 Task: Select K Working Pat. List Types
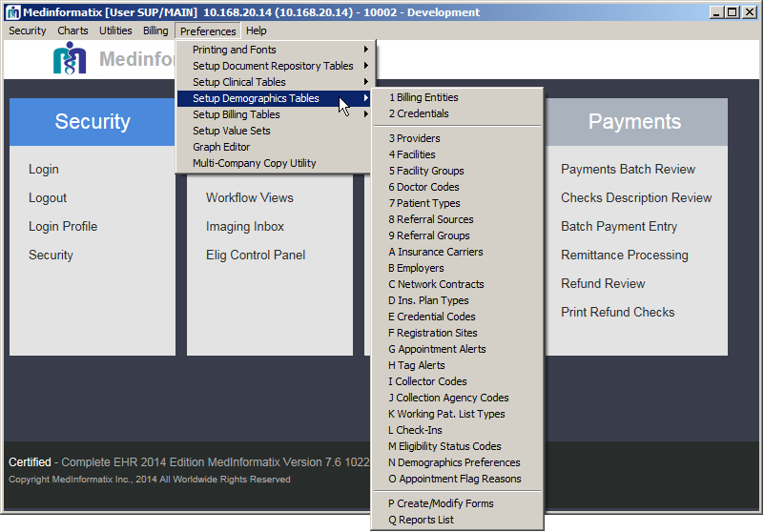click(457, 414)
